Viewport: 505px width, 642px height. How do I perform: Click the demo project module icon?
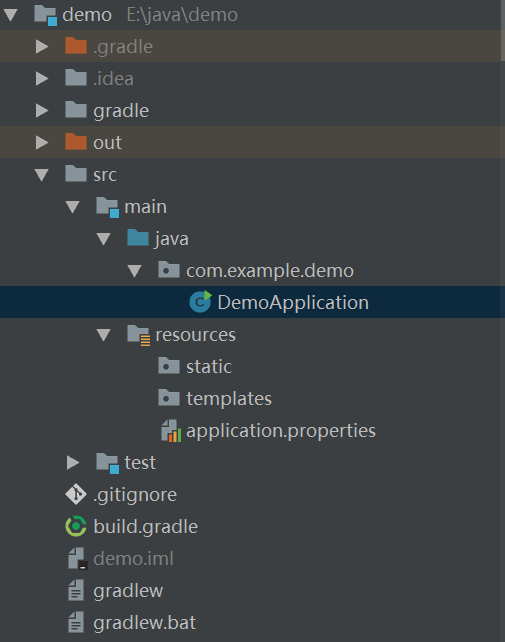click(45, 16)
